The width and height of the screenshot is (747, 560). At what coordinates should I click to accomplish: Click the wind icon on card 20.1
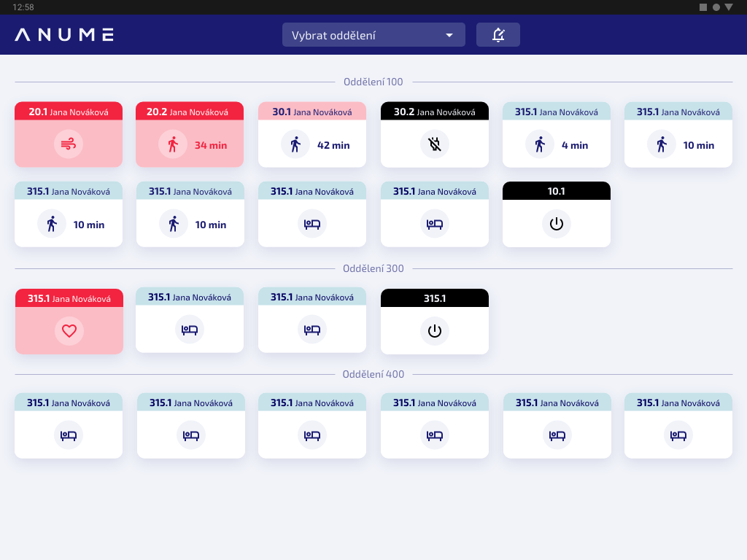[x=69, y=144]
